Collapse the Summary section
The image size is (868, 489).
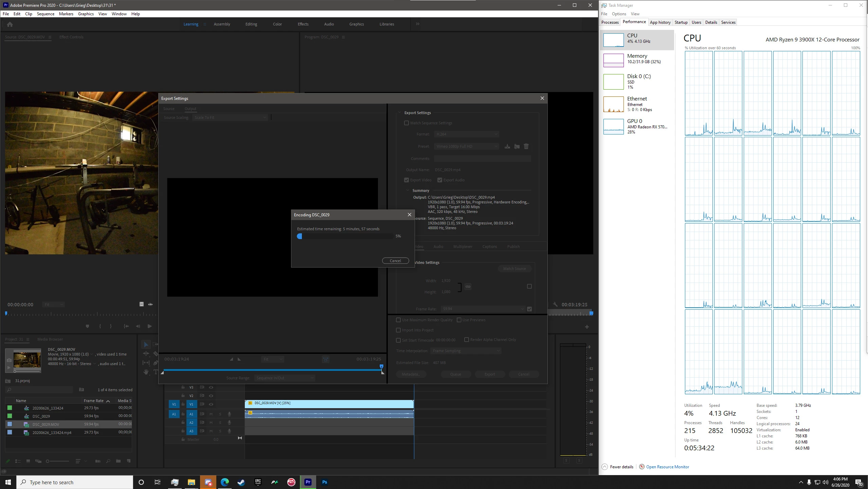pyautogui.click(x=408, y=191)
